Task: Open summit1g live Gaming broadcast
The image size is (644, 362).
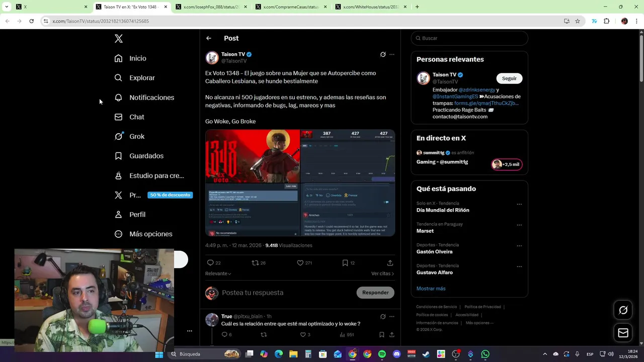Action: tap(442, 162)
